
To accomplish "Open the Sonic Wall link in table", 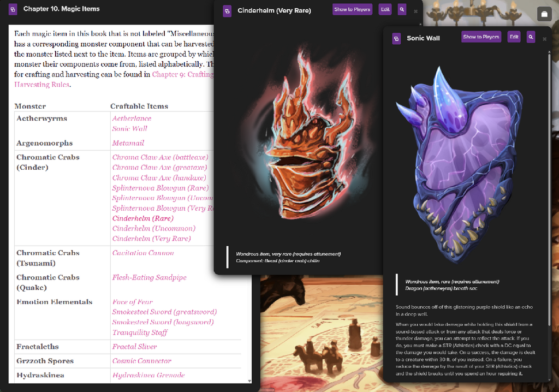I will (129, 129).
